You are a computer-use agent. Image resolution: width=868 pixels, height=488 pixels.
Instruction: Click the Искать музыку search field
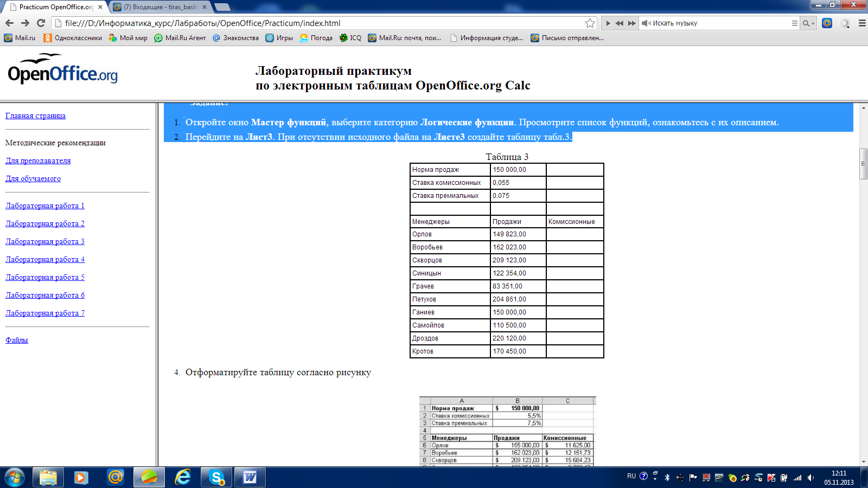coord(720,23)
